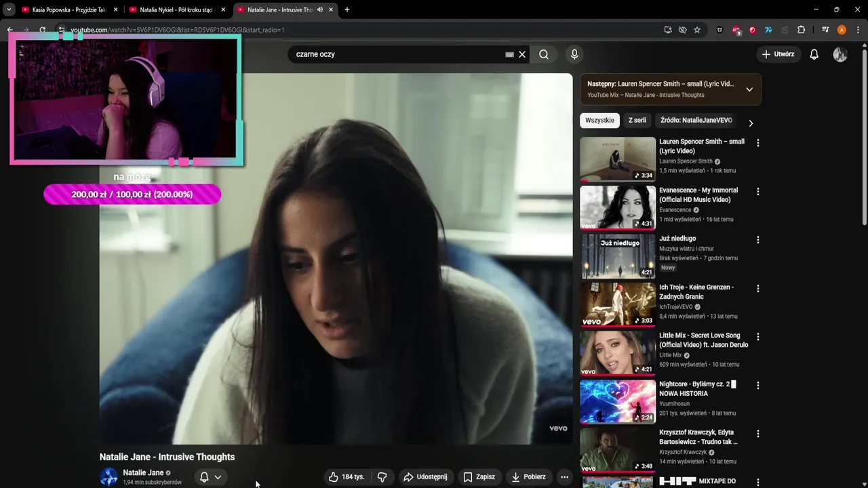Click the crossed-eye icon in address bar
Image resolution: width=868 pixels, height=488 pixels.
(682, 30)
